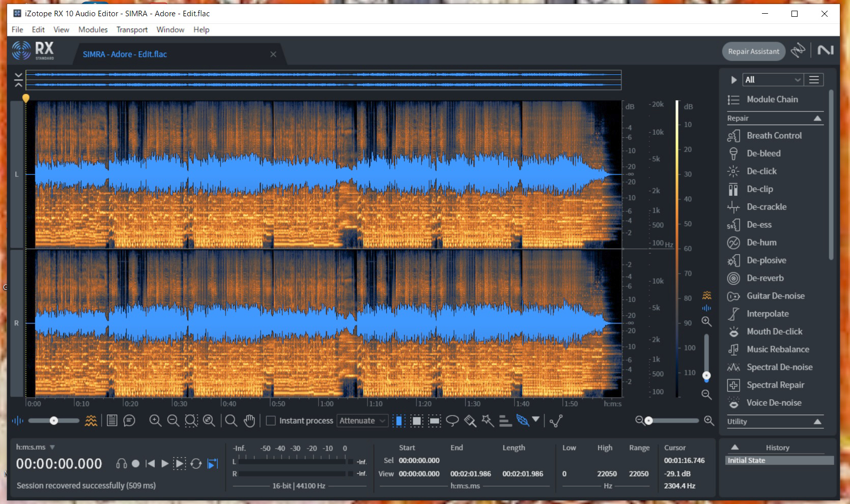Open the Modules menu
The width and height of the screenshot is (850, 504).
click(x=93, y=29)
